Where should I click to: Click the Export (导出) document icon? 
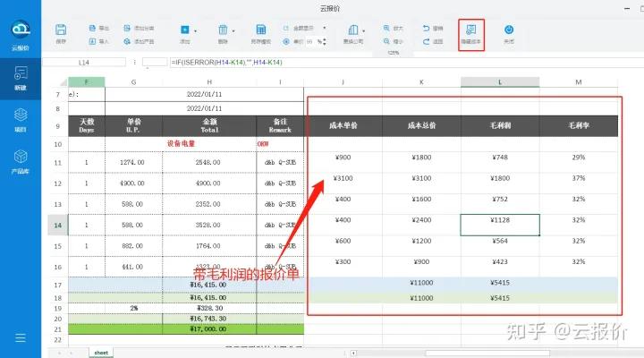[x=92, y=28]
